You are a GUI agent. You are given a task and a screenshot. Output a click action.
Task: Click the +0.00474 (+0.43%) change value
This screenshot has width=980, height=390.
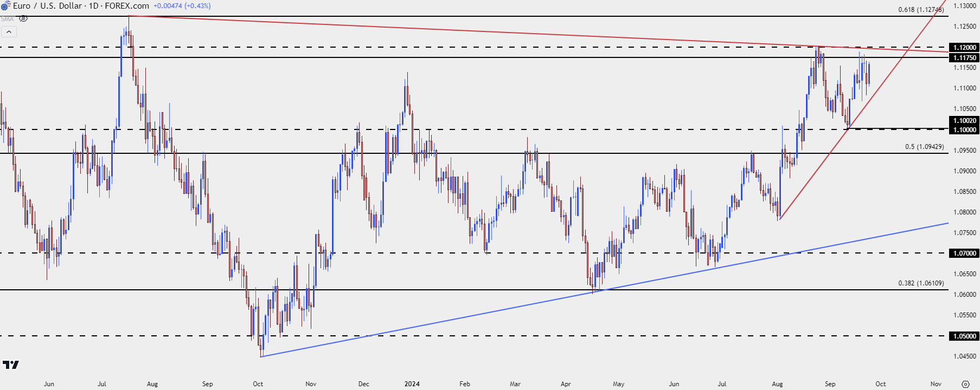coord(182,6)
